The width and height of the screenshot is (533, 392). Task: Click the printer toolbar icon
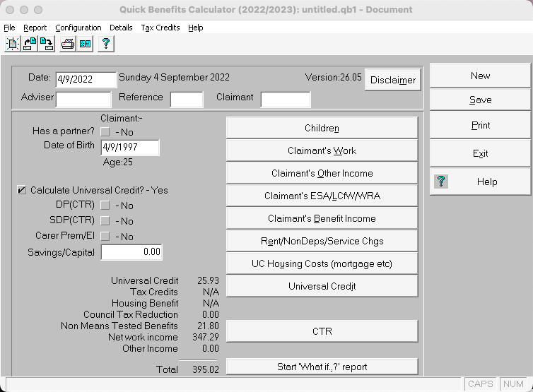pyautogui.click(x=68, y=44)
